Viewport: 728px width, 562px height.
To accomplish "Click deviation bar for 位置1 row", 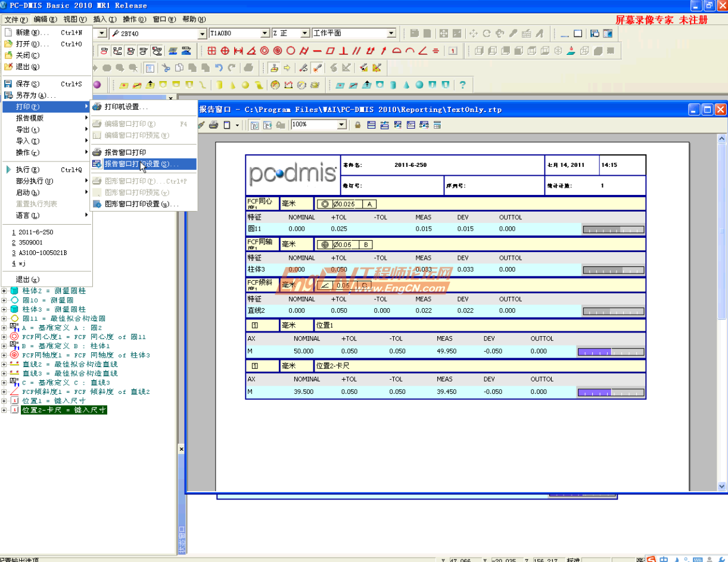I will [611, 352].
